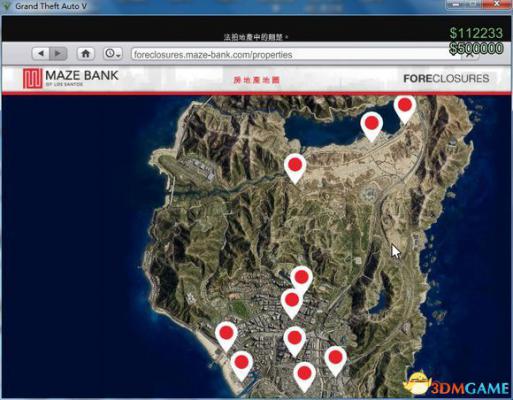Select the harbor marina property pin
The width and height of the screenshot is (513, 400).
[241, 366]
